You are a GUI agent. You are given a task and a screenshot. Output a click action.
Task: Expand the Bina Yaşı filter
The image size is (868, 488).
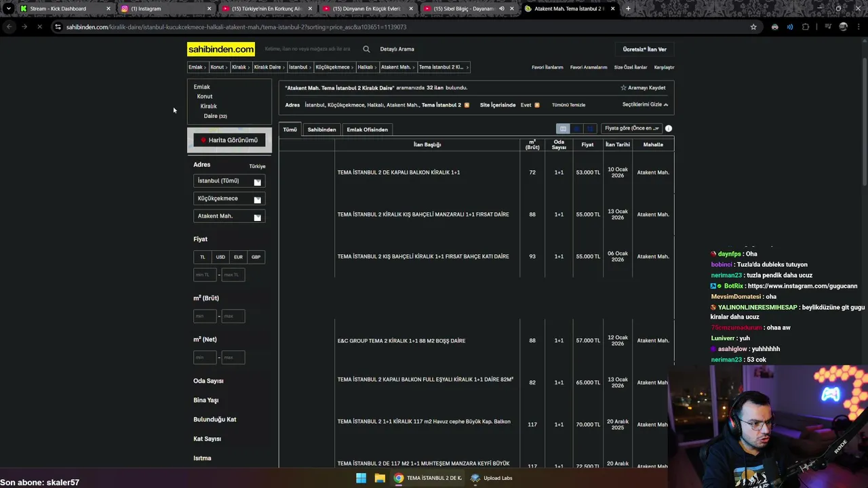coord(205,400)
